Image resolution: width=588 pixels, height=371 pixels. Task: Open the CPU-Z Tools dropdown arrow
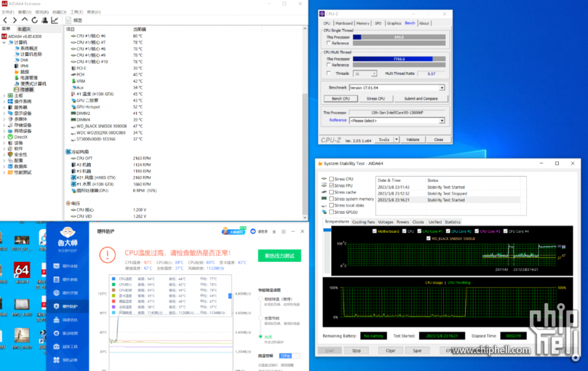point(397,139)
